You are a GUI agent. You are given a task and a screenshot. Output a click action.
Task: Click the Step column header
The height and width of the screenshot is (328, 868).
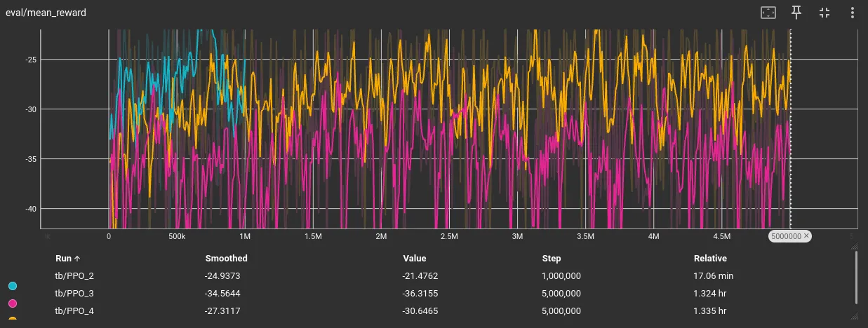point(552,259)
